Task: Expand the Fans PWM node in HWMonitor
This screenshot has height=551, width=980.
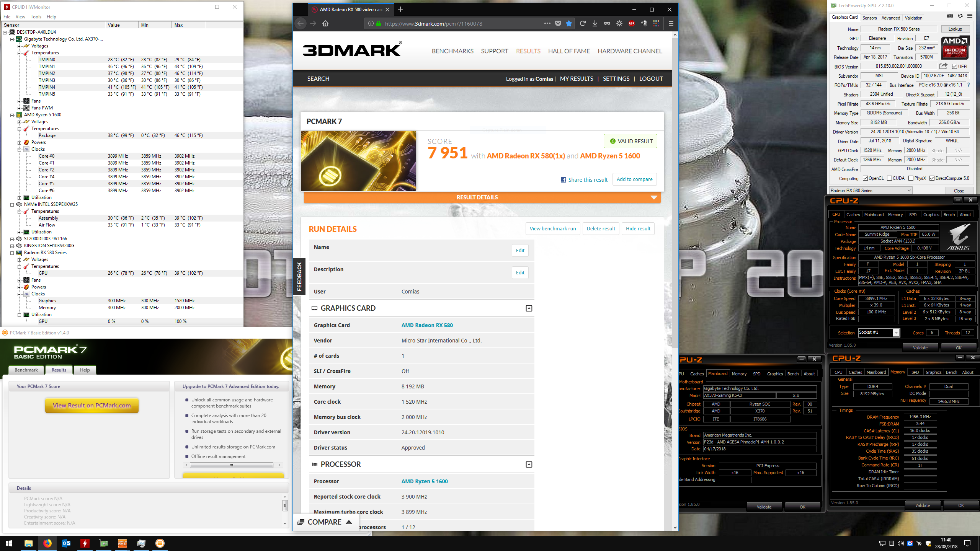Action: tap(19, 108)
